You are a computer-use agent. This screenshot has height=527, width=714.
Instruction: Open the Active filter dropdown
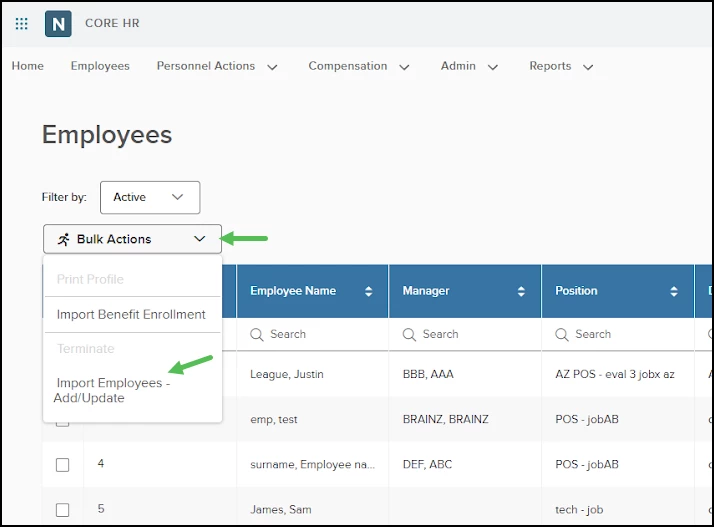(150, 197)
